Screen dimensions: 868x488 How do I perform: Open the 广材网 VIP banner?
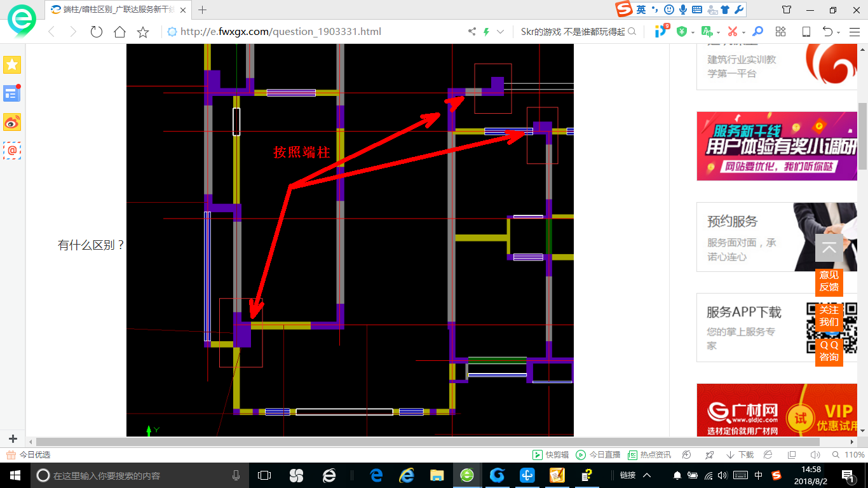point(776,410)
